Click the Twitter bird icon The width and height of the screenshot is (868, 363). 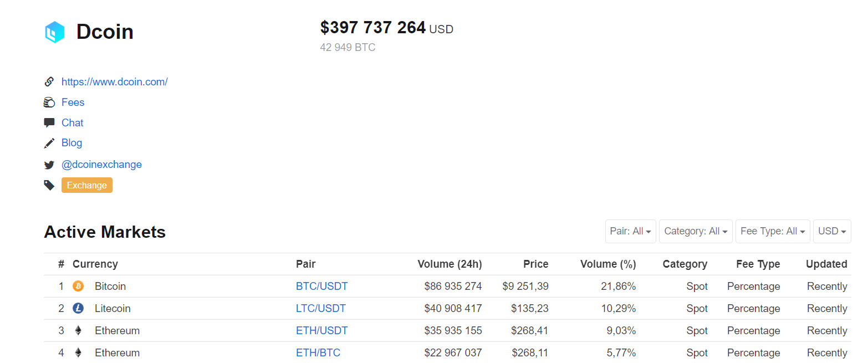49,165
